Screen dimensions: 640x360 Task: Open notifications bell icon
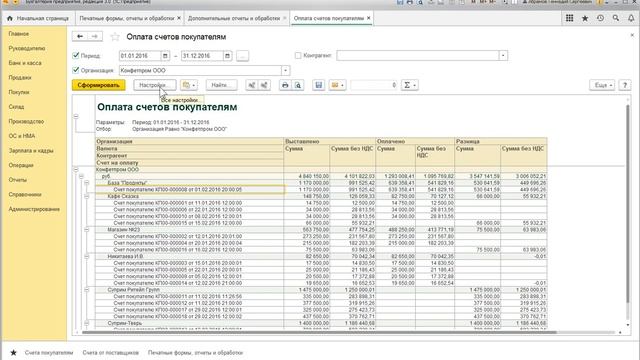pos(631,18)
